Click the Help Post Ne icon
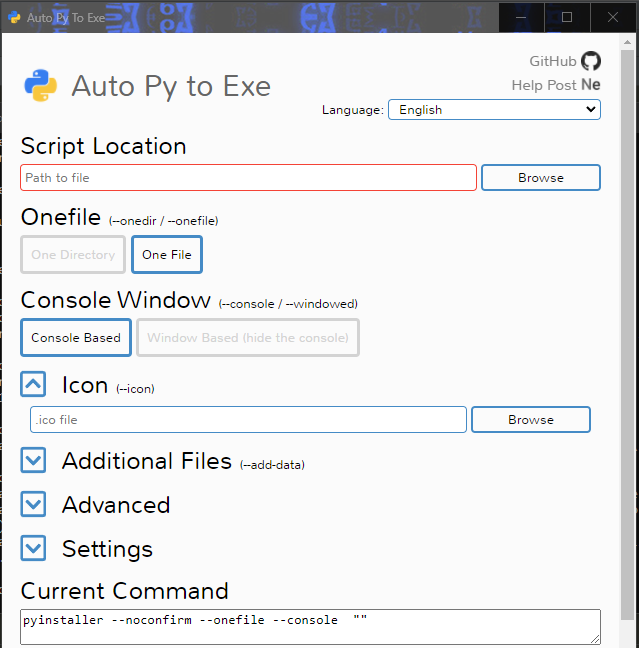Image resolution: width=639 pixels, height=648 pixels. [x=591, y=85]
